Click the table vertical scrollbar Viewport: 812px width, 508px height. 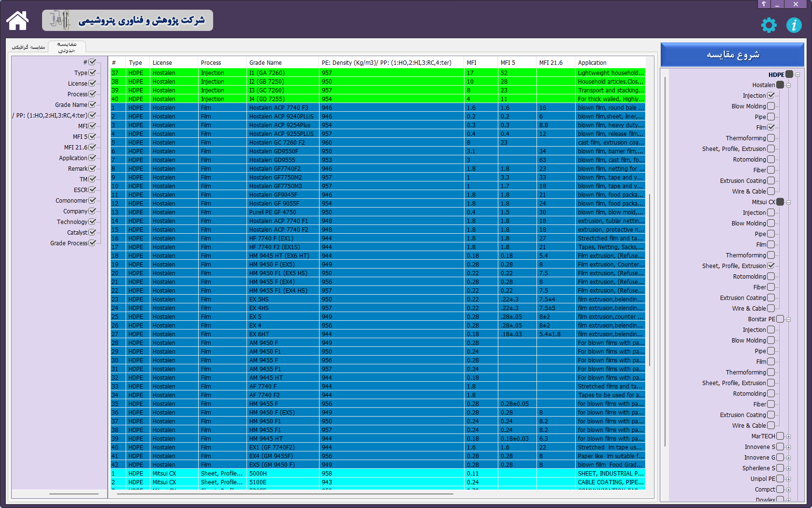click(x=650, y=280)
